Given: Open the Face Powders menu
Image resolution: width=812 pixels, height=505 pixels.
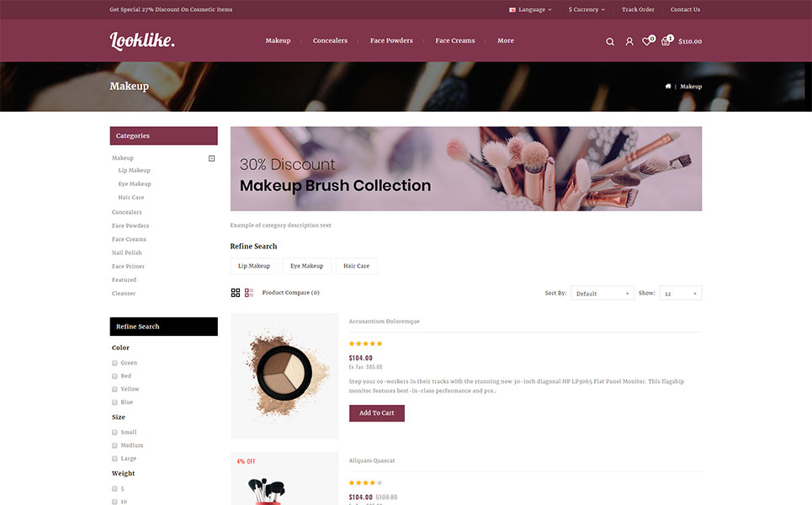Looking at the screenshot, I should click(391, 40).
